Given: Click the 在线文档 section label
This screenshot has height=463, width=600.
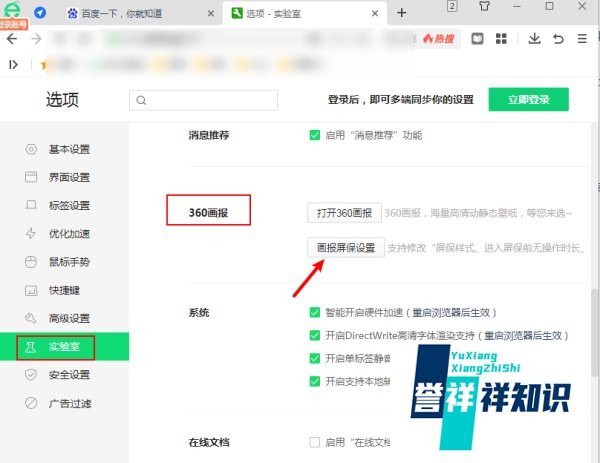Looking at the screenshot, I should point(209,443).
